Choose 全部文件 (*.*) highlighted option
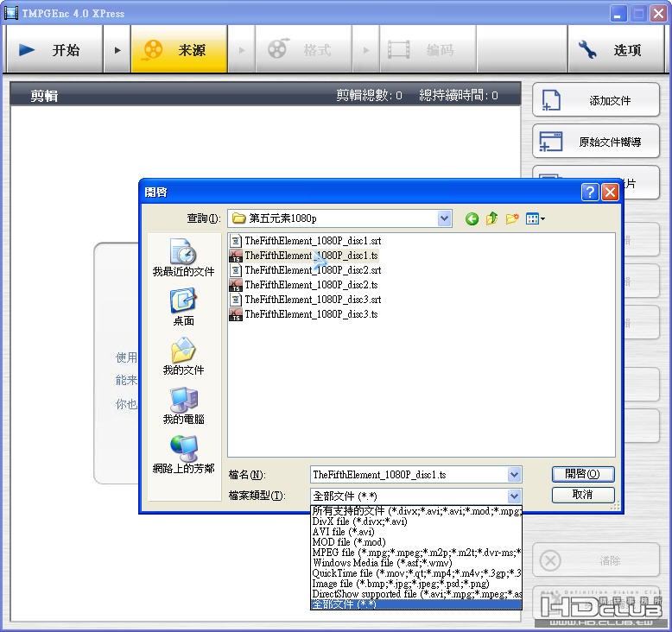 416,604
